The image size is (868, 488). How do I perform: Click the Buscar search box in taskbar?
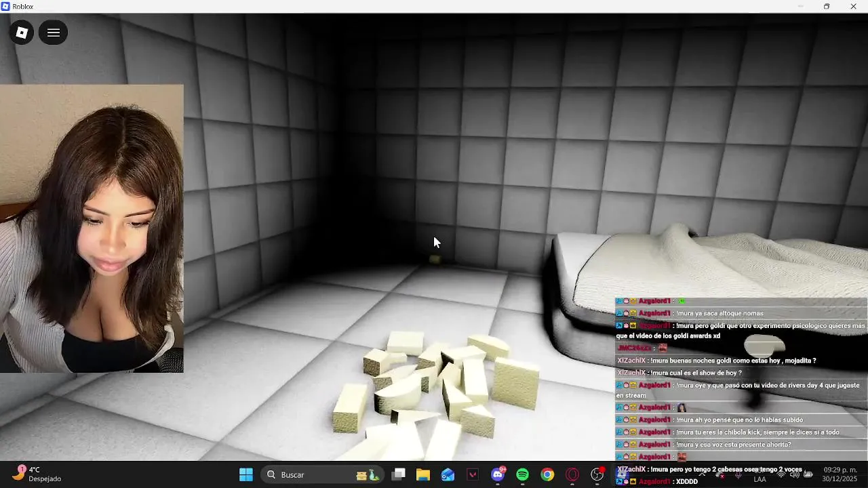pos(322,474)
